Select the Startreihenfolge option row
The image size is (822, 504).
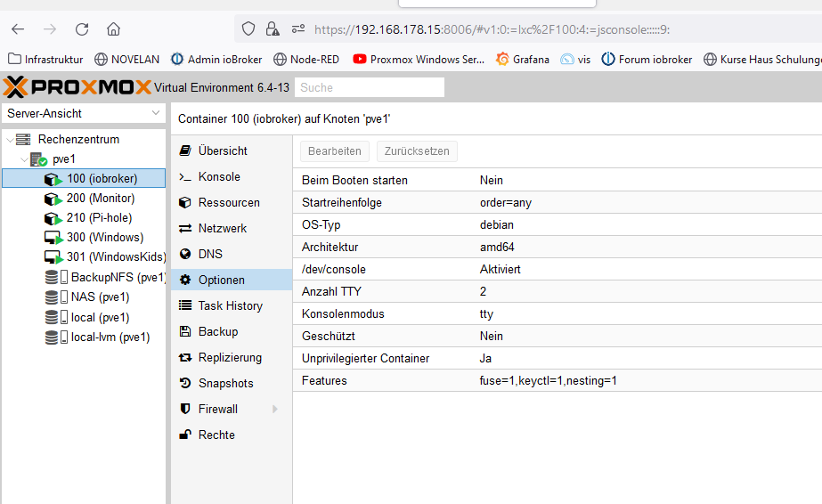tap(557, 202)
